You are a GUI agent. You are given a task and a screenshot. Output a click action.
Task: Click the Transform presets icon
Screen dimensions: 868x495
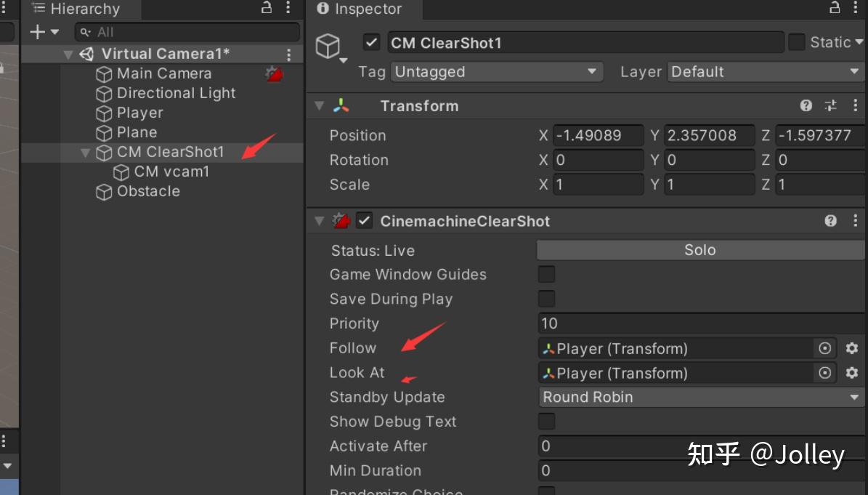830,105
